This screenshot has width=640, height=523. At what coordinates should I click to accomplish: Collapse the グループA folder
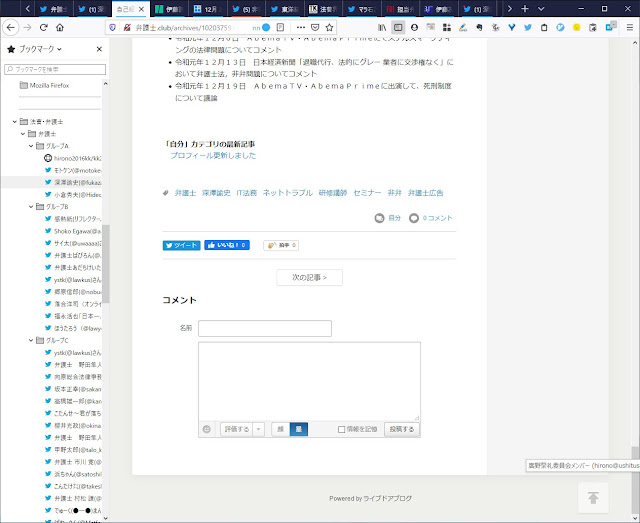31,146
